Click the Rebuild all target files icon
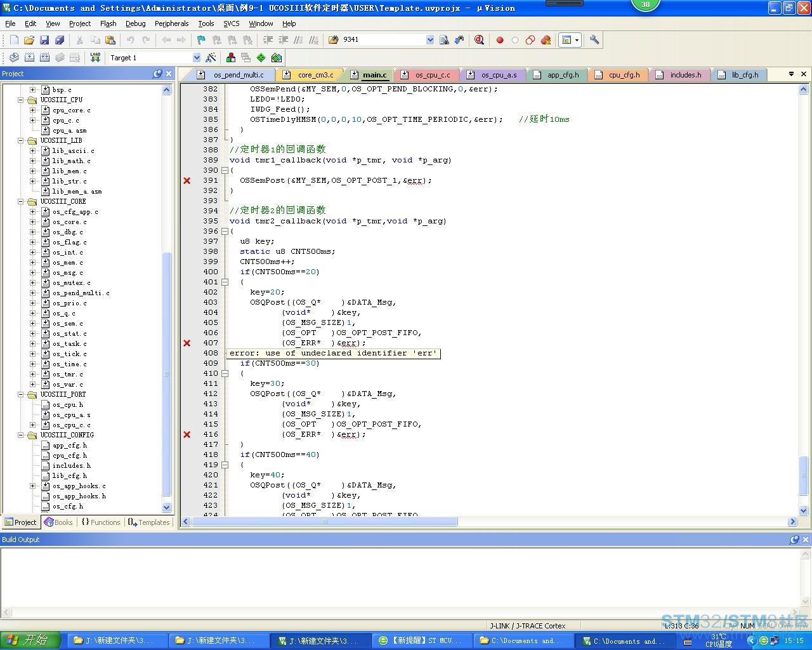This screenshot has height=650, width=812. click(x=44, y=58)
